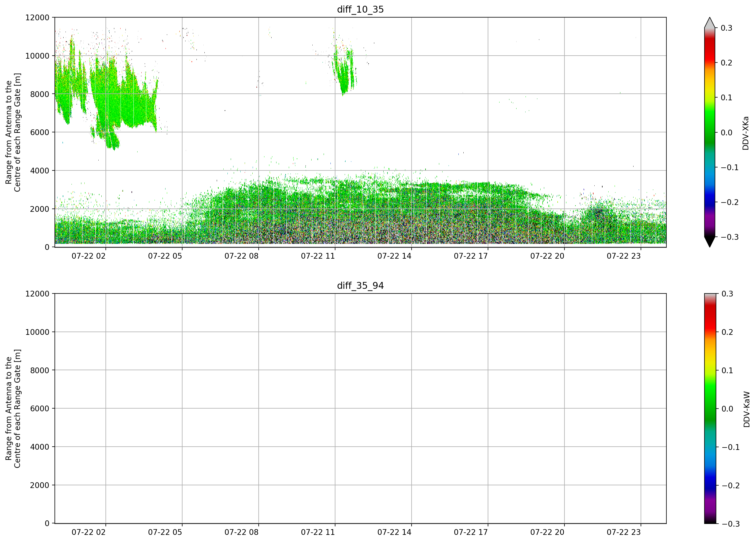Click the 4000 y-tick label of diff_10_35
Viewport: 756px width, 542px height.
coord(40,171)
